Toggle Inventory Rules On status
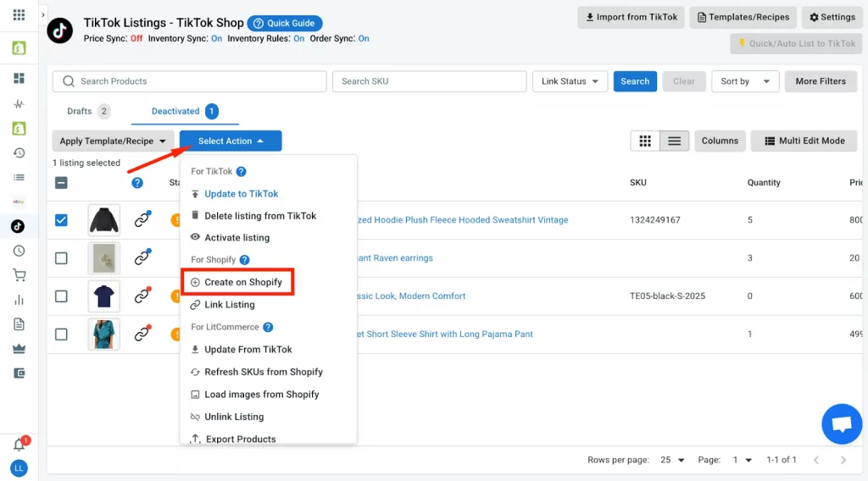868x481 pixels. coord(299,39)
